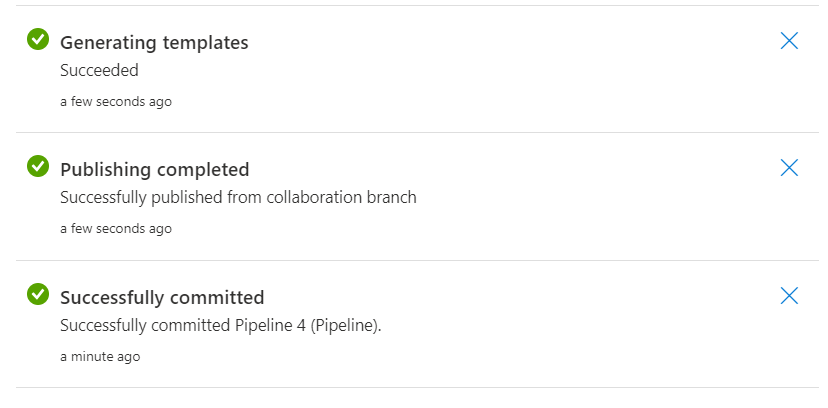Click the words 'collaboration branch' in the message
The height and width of the screenshot is (408, 828).
pyautogui.click(x=342, y=197)
